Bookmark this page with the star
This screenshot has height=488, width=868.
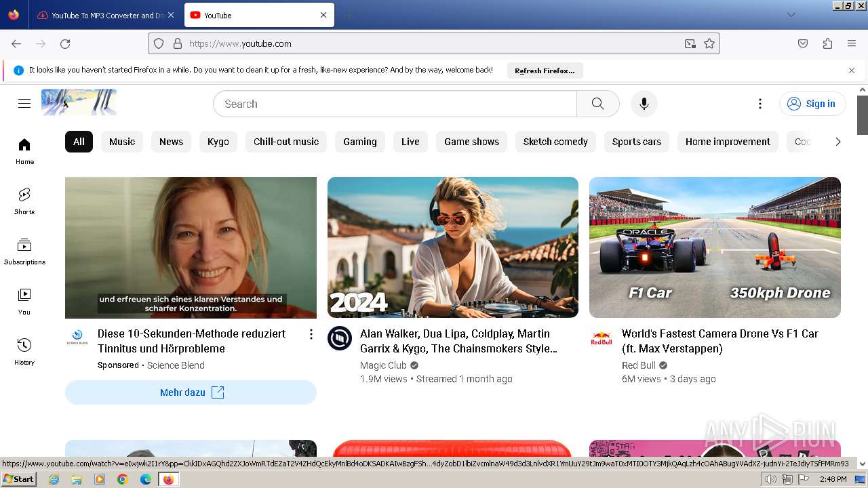[709, 43]
